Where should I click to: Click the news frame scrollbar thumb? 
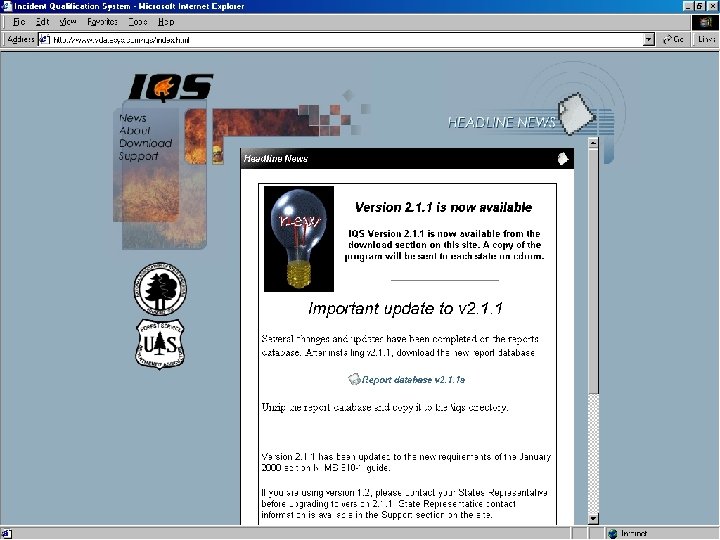pos(593,271)
